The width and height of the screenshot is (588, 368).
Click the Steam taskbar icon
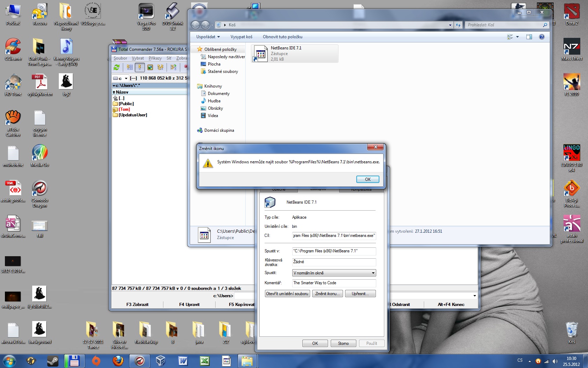tap(53, 361)
